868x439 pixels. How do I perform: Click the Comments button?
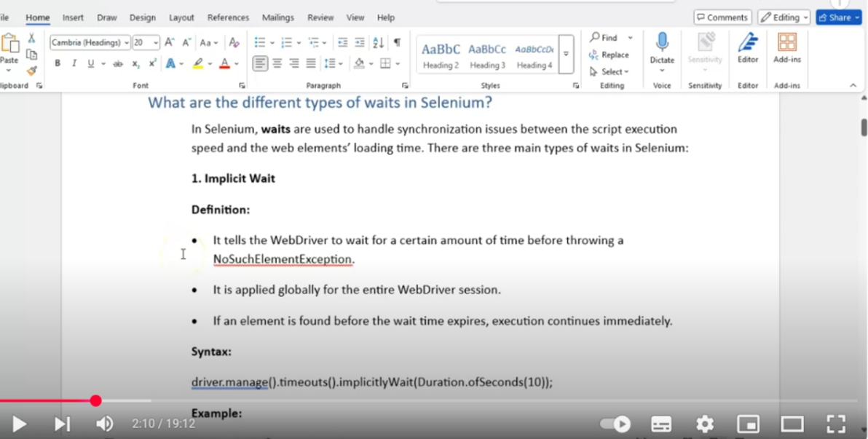point(722,17)
